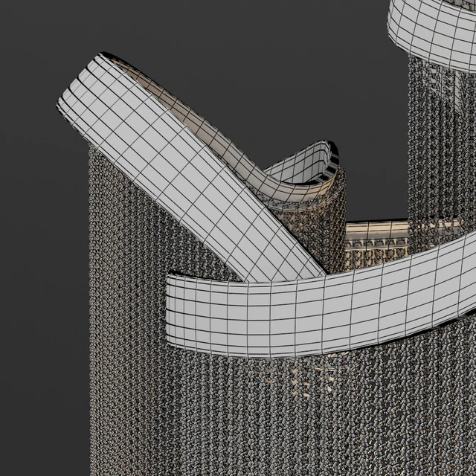Click the chain link row on beige ring
The image size is (476, 476).
(x=376, y=245)
